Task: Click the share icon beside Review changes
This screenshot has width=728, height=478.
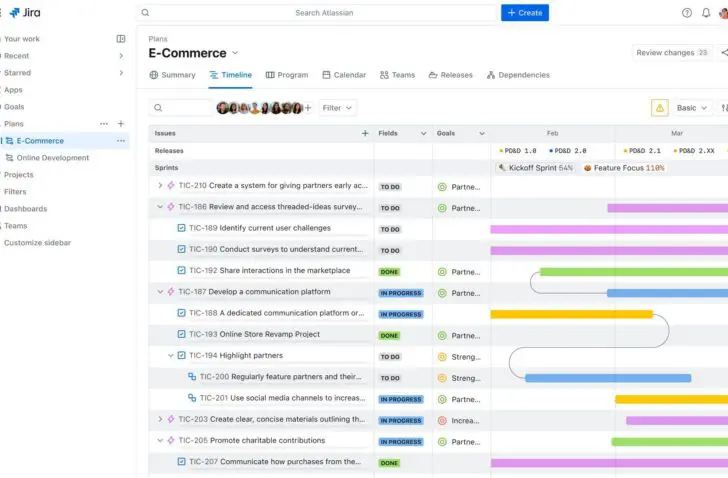Action: click(x=724, y=53)
